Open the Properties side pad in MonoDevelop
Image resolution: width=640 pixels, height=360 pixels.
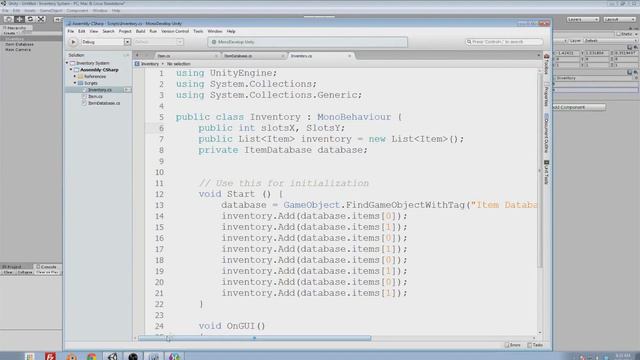(x=547, y=95)
